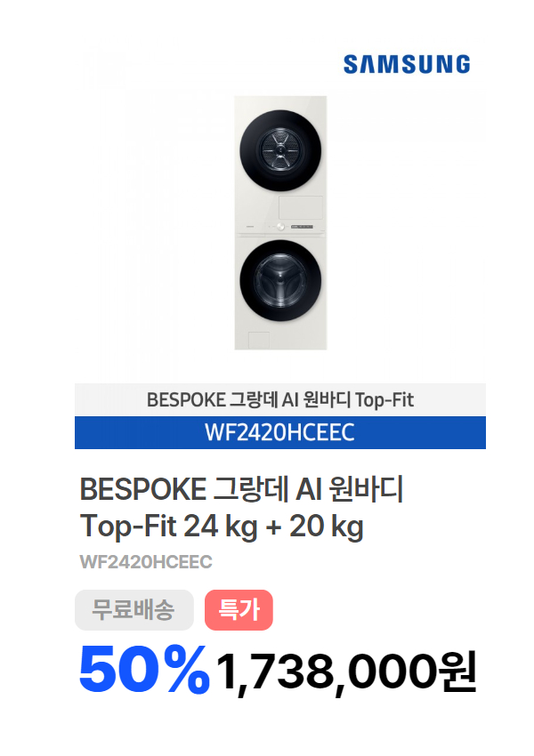This screenshot has width=534, height=756.
Task: Click the washer drum center inside the lower door
Action: pos(280,280)
